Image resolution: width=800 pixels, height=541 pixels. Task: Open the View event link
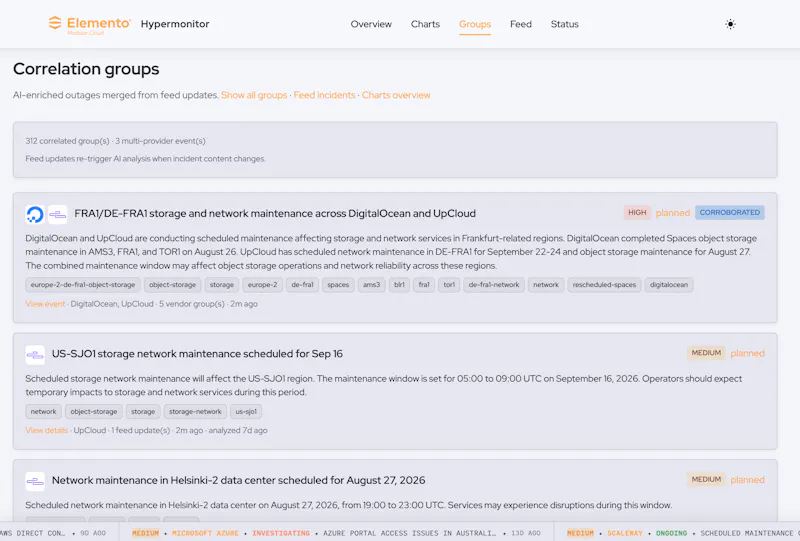[x=45, y=304]
